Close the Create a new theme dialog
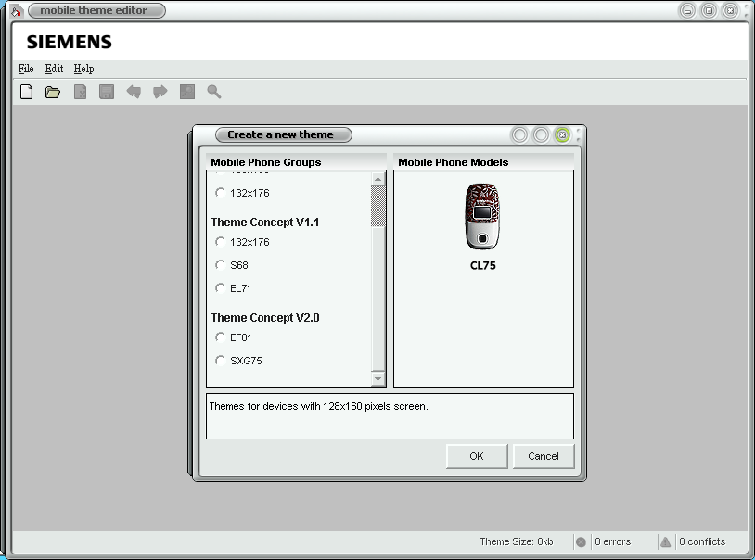Screen dimensions: 755x560 (562, 134)
